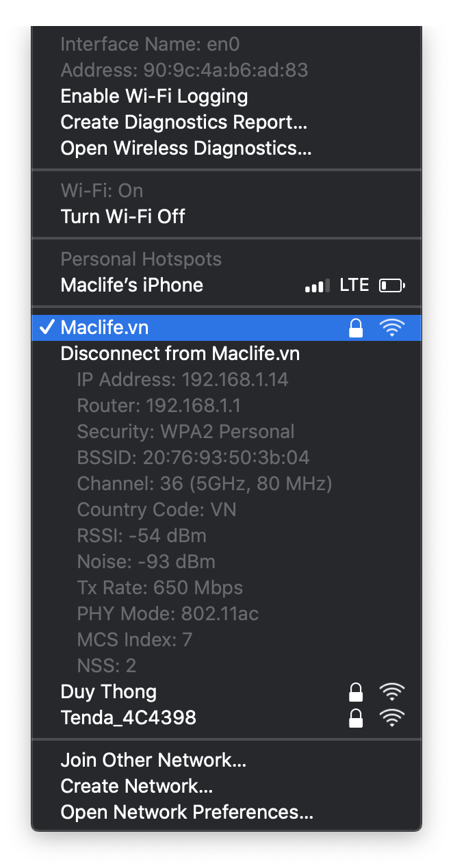
Task: Connect to Maclife's iPhone personal hotspot
Action: (x=131, y=285)
